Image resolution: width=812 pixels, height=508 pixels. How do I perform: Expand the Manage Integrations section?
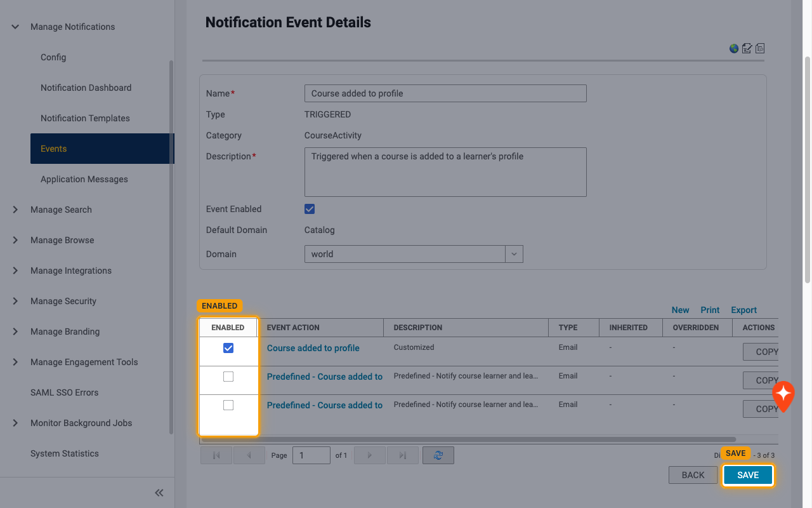point(15,271)
